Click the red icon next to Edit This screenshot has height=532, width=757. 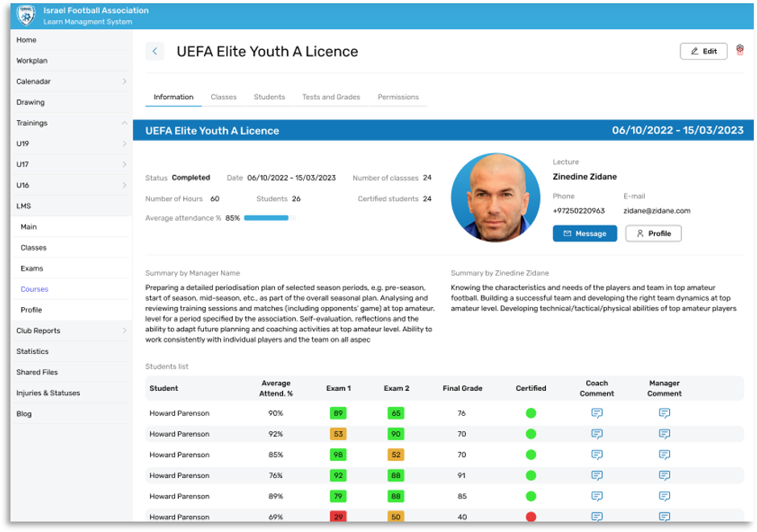click(739, 50)
